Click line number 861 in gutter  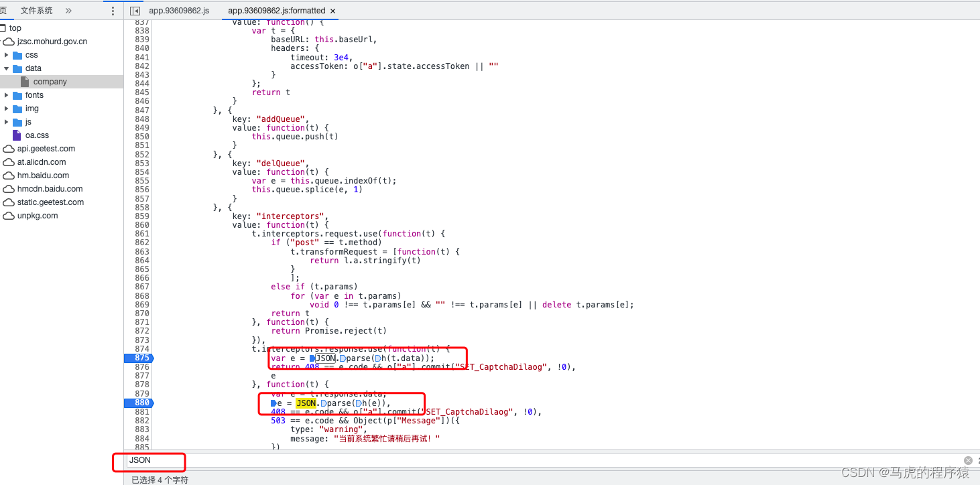pyautogui.click(x=141, y=234)
